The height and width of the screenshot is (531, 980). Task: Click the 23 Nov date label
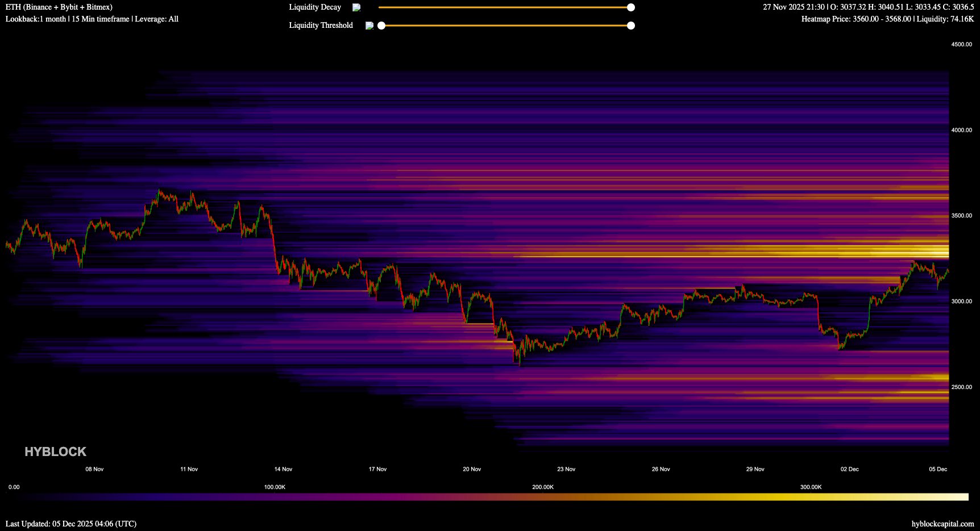pyautogui.click(x=566, y=469)
